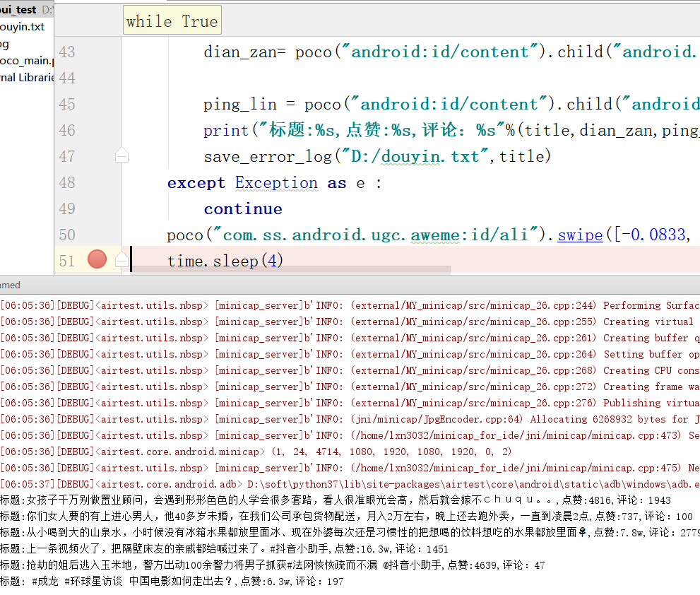The width and height of the screenshot is (700, 595).
Task: Click the airtest.core.android.adb console line
Action: point(350,484)
